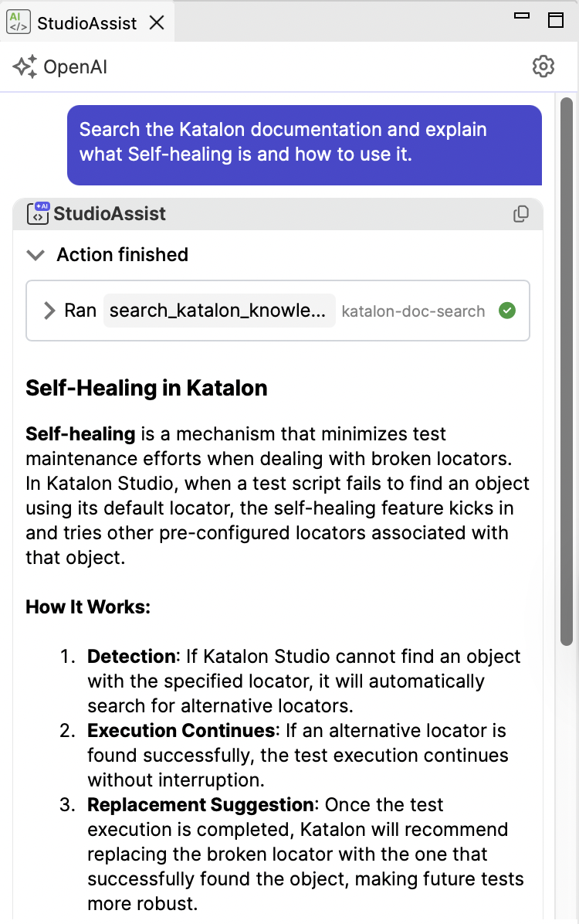Click the StudioAssist AI badge icon
The width and height of the screenshot is (579, 924).
click(x=39, y=213)
